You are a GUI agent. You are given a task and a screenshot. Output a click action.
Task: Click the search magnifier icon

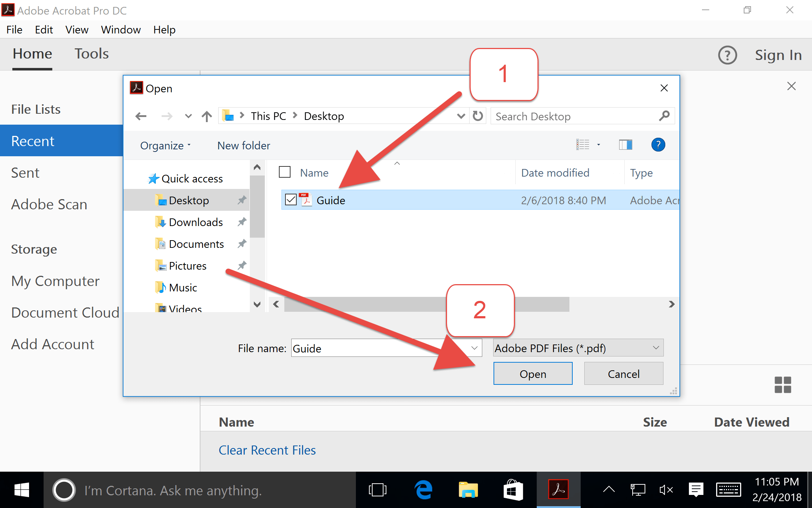tap(664, 116)
